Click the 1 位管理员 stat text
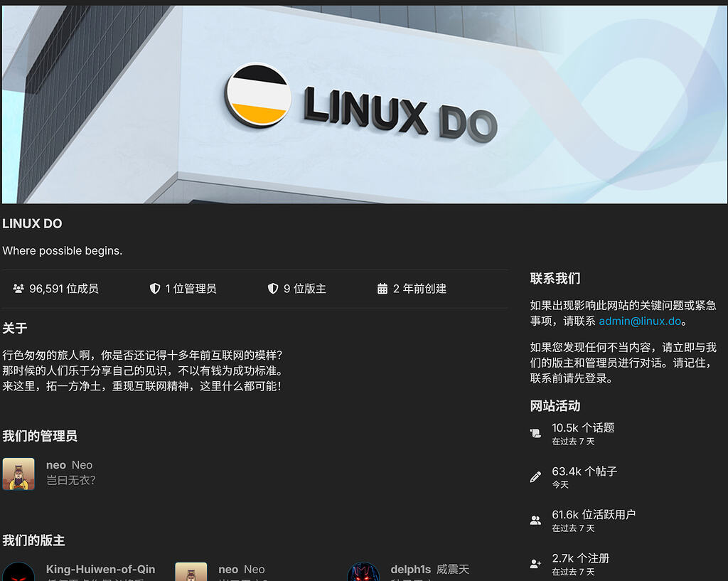The height and width of the screenshot is (581, 728). pos(191,289)
